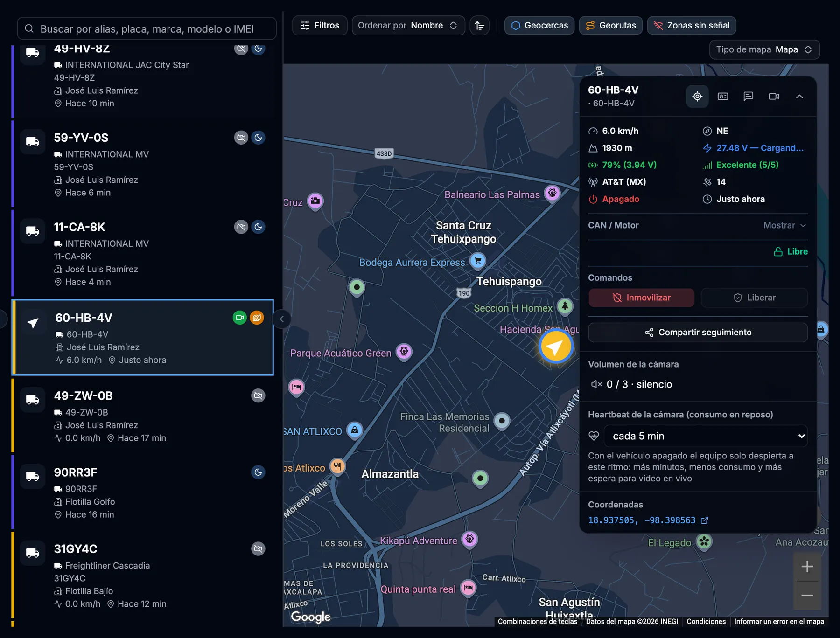The height and width of the screenshot is (638, 840).
Task: Select vehicle 11-CA-8K in list
Action: 142,253
